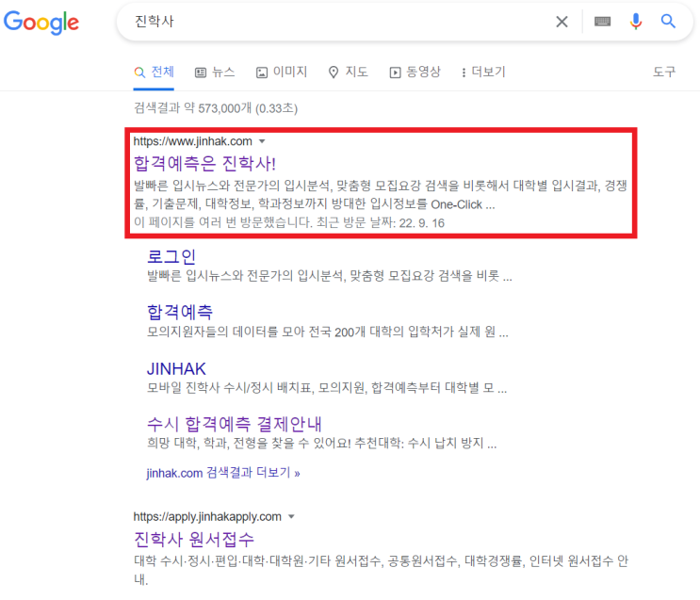Image resolution: width=700 pixels, height=600 pixels.
Task: Open 수시 합격예측 결제안내 sitelink
Action: (235, 424)
